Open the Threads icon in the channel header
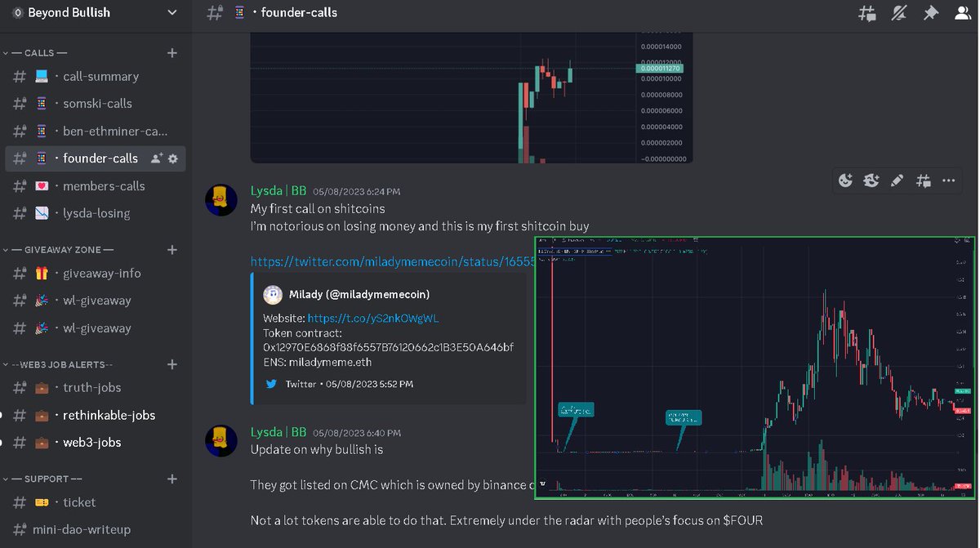This screenshot has height=548, width=980. coord(867,13)
